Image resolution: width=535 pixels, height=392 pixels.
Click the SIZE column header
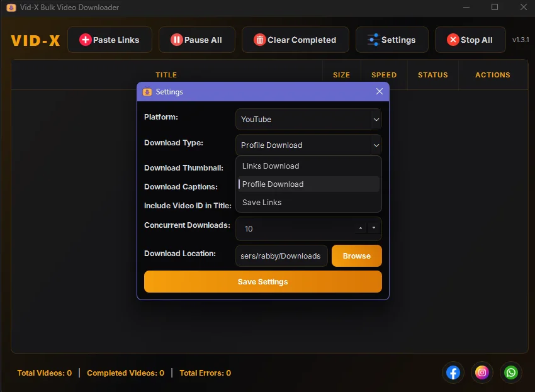click(x=342, y=75)
